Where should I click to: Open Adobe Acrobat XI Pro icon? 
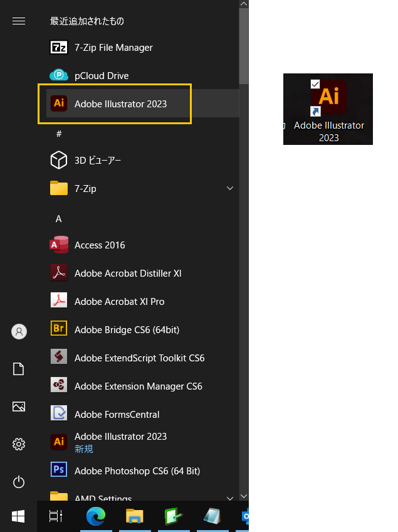tap(59, 301)
